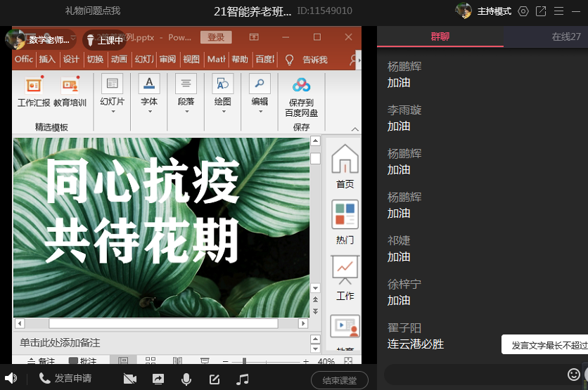Collapse the ribbon with the chevron

point(354,129)
